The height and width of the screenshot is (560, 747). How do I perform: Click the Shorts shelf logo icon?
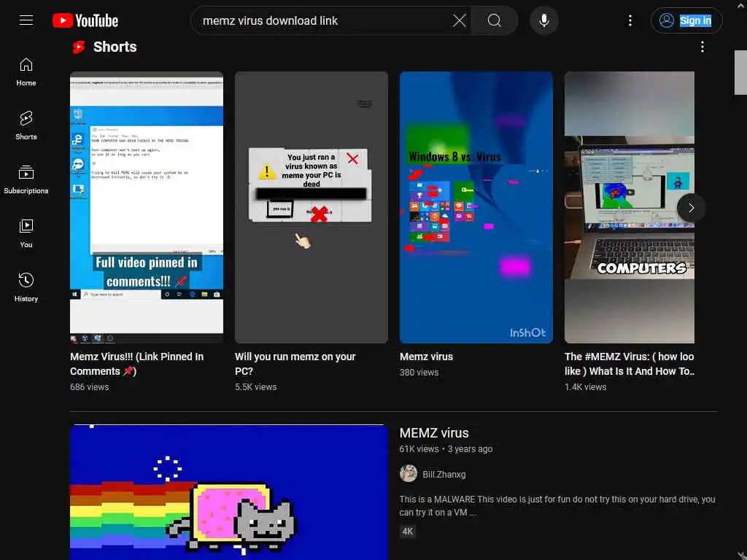(79, 47)
